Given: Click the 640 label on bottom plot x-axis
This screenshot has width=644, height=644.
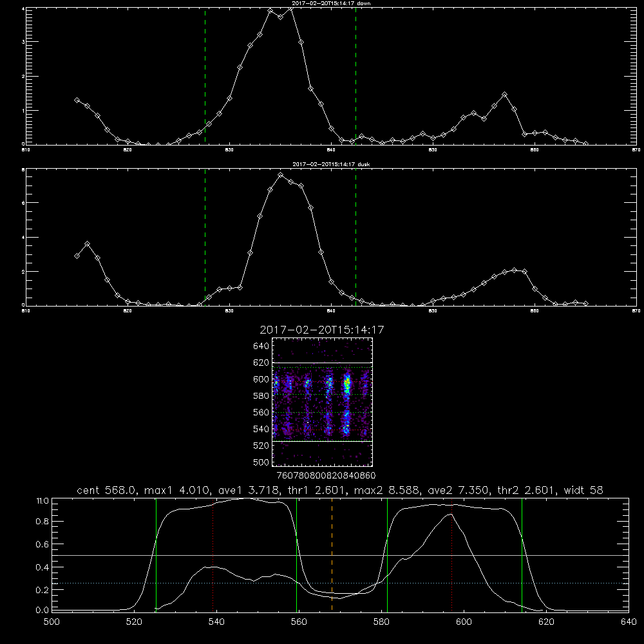Looking at the screenshot, I should (629, 622).
